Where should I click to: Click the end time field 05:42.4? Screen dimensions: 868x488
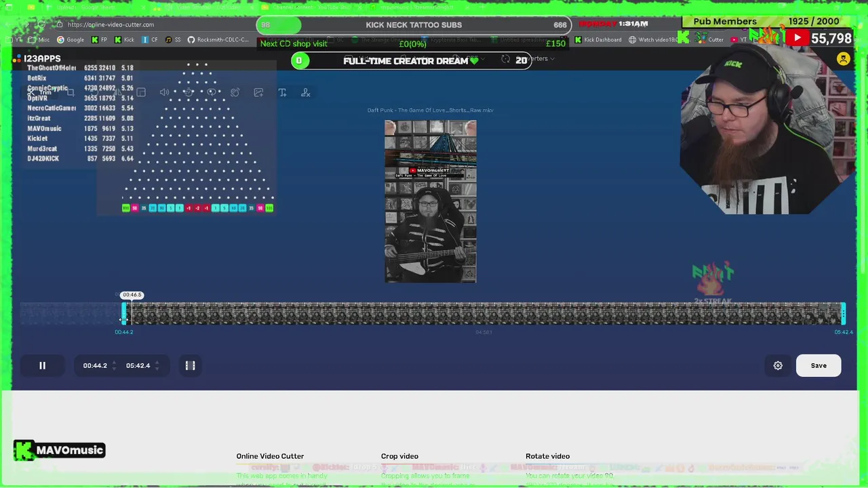coord(138,365)
